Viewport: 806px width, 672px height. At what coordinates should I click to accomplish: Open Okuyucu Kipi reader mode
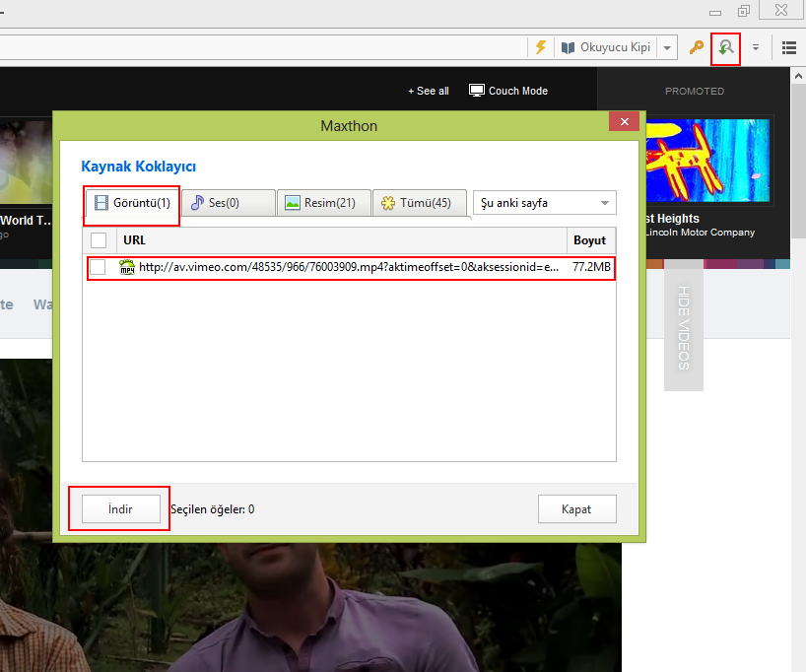click(606, 47)
